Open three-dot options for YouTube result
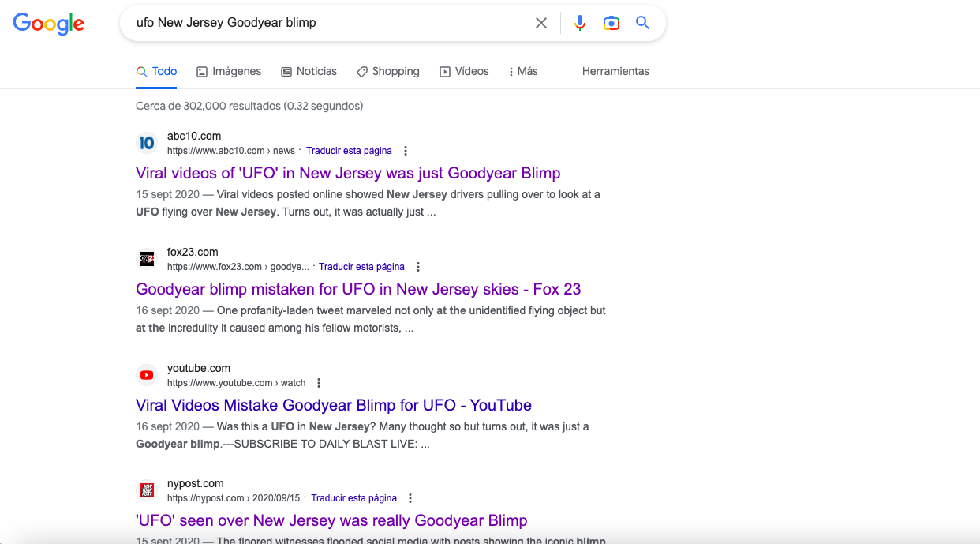Image resolution: width=980 pixels, height=544 pixels. tap(319, 383)
